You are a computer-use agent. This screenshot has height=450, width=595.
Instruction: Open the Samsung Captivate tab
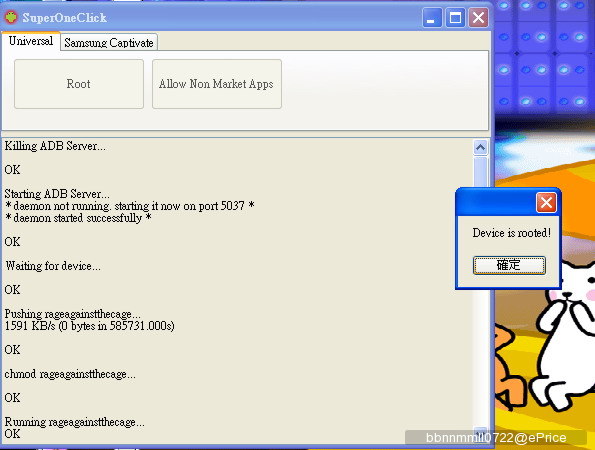[109, 42]
